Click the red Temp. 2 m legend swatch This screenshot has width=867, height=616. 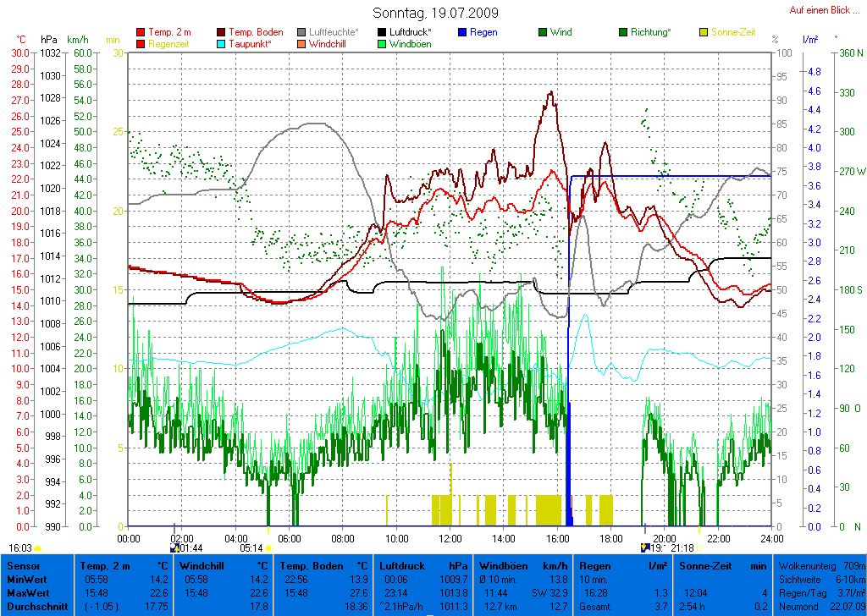[141, 32]
